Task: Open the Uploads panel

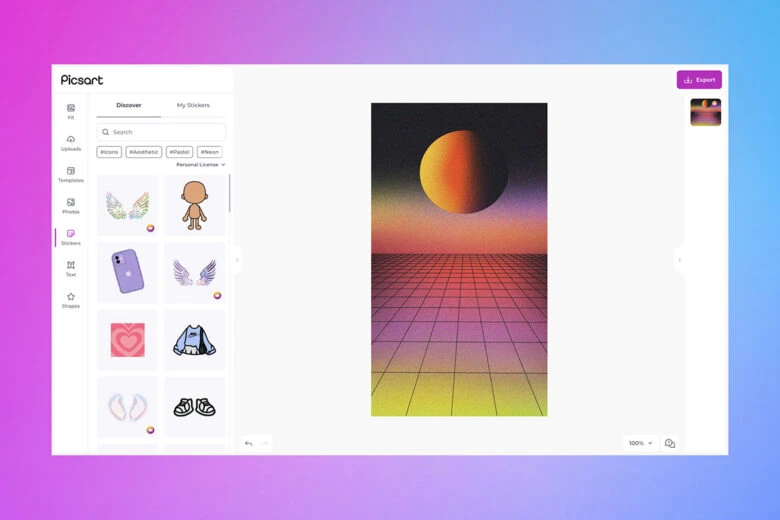Action: (70, 142)
